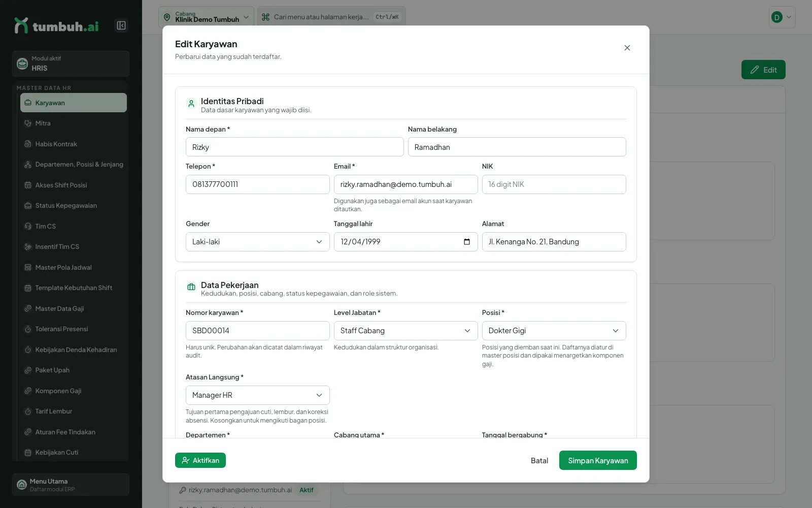Expand the Posisi dropdown
This screenshot has height=508, width=812.
click(x=554, y=331)
